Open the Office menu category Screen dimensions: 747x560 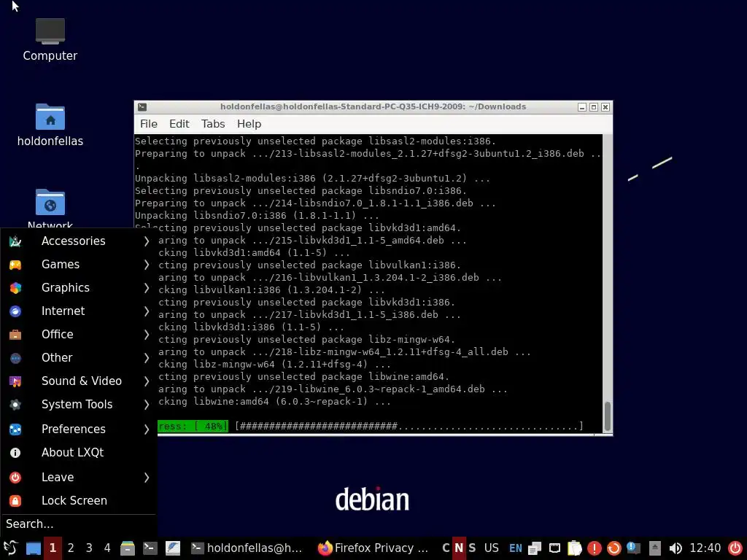[x=79, y=334]
